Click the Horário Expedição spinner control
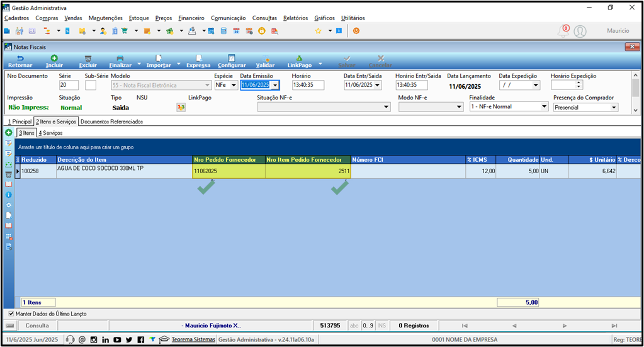The image size is (644, 347). click(579, 85)
